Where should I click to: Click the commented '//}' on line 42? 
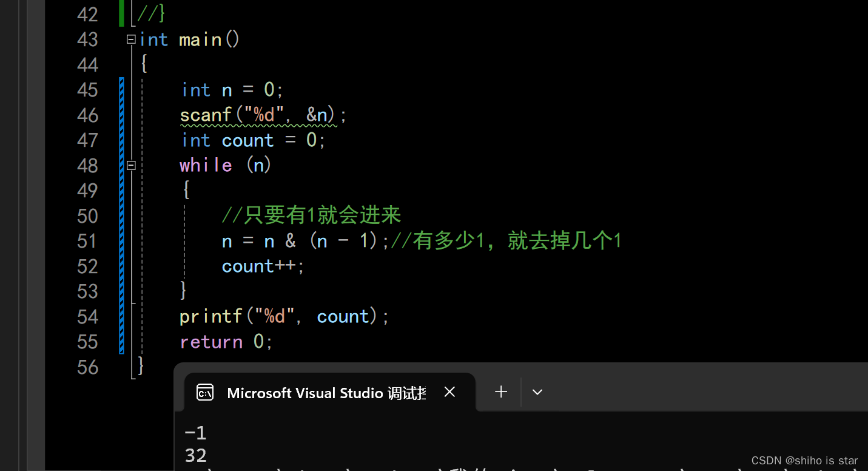click(x=152, y=15)
